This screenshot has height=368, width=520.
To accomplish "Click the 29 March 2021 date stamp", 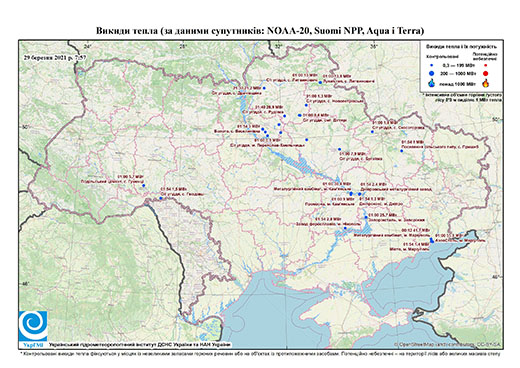I will pos(55,57).
